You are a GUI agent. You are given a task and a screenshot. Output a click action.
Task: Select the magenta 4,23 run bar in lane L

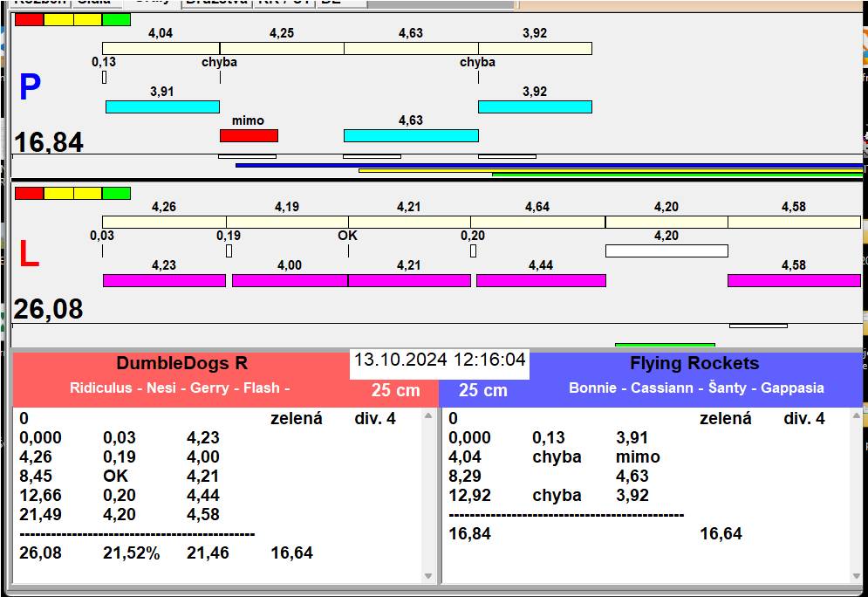click(164, 280)
